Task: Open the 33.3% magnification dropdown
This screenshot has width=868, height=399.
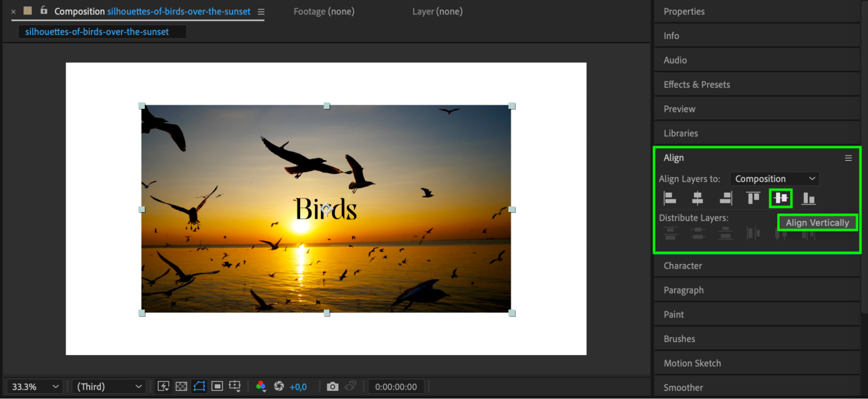Action: point(35,386)
